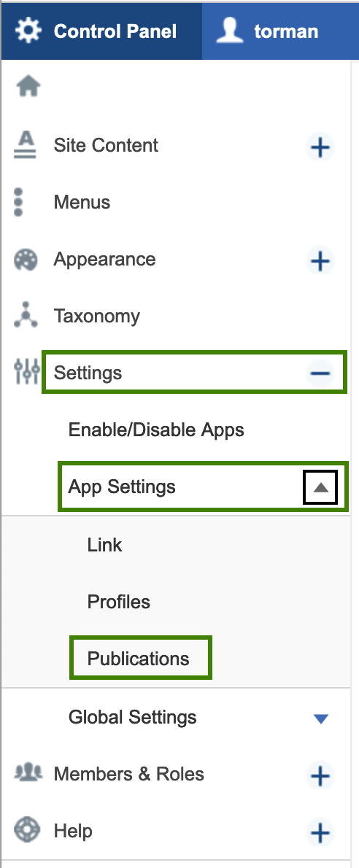Click the Help lifebuoy icon
The width and height of the screenshot is (359, 868).
(26, 830)
